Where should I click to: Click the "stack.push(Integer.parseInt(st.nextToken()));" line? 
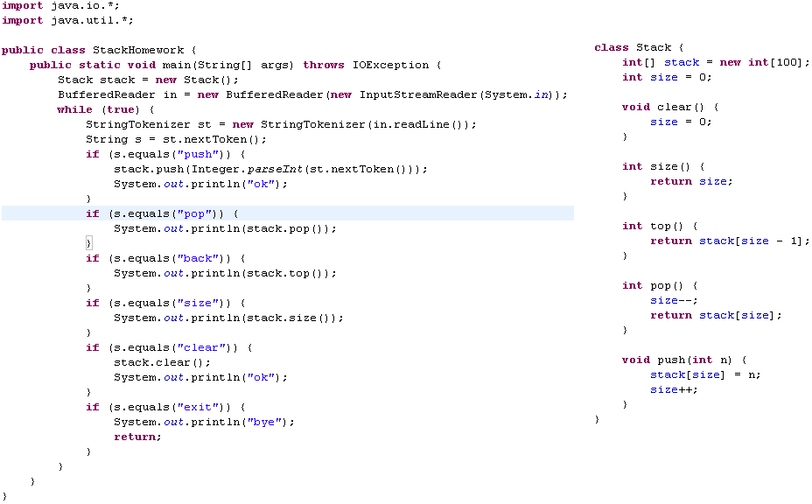(271, 170)
